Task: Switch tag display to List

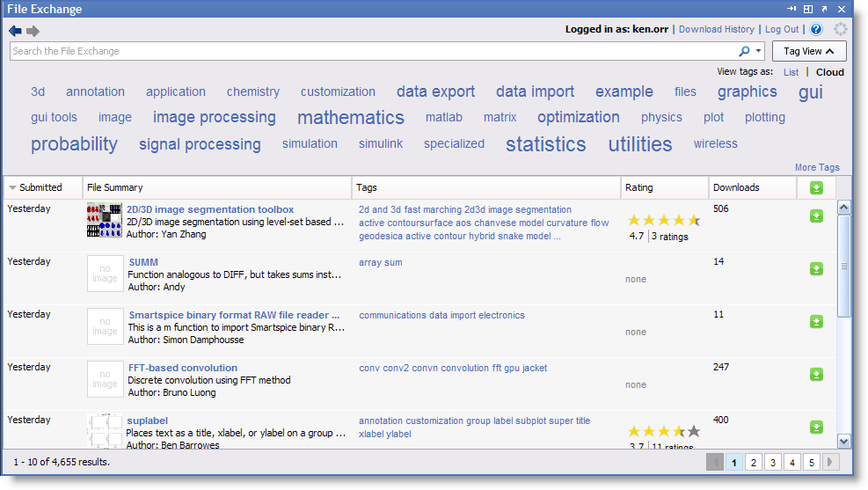Action: tap(791, 72)
